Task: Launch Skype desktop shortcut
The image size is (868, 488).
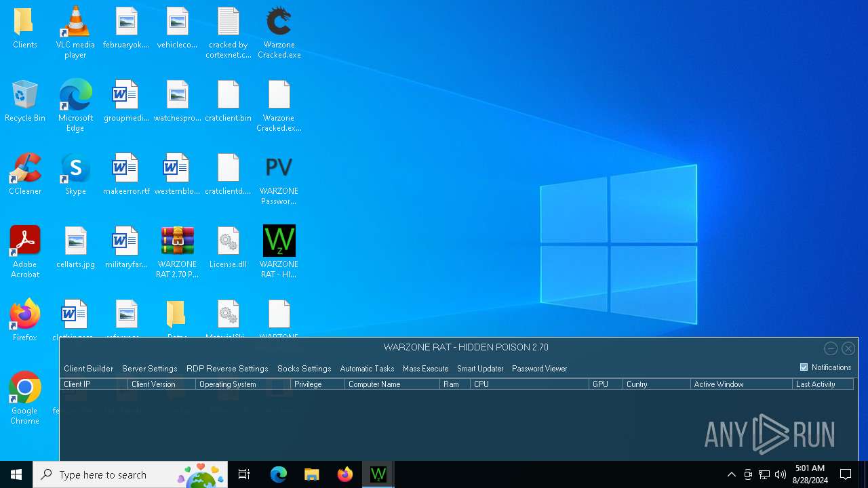Action: point(75,175)
